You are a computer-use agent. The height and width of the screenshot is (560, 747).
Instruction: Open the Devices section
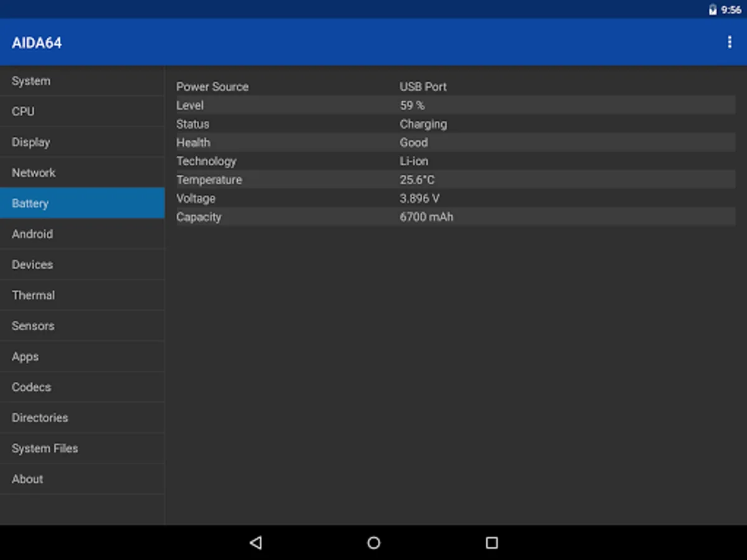82,264
